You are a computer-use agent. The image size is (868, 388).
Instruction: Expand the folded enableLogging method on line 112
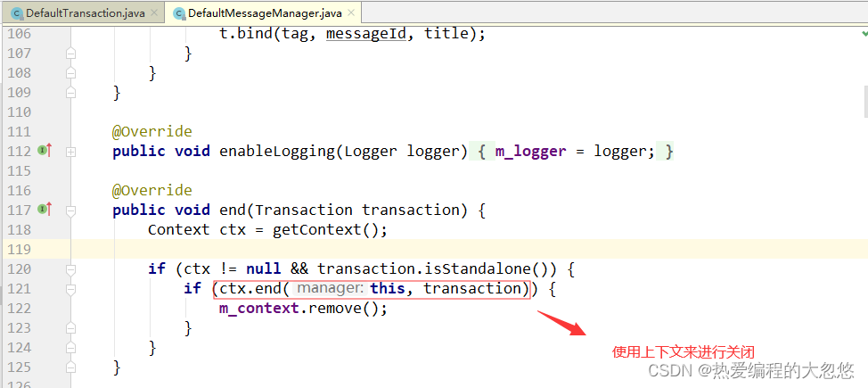coord(70,152)
